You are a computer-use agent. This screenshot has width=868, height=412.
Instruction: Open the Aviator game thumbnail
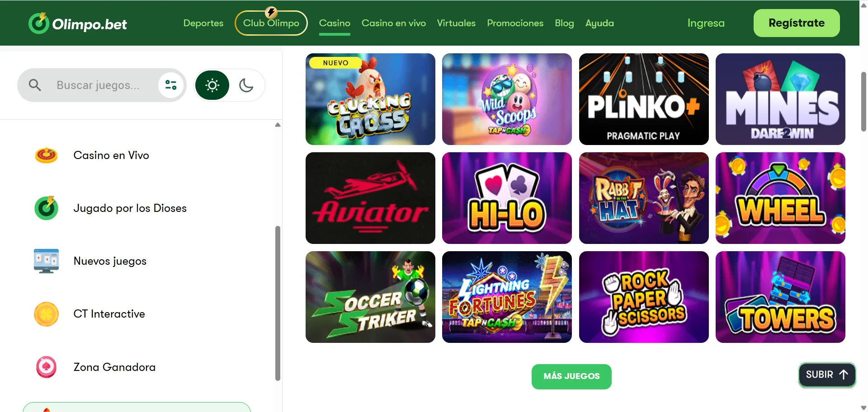pos(370,198)
